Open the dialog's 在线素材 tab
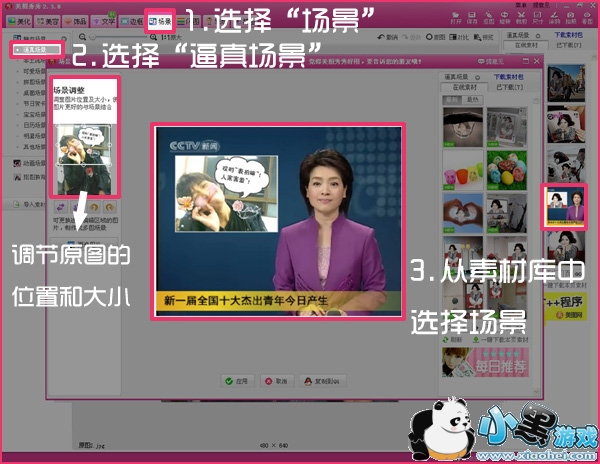The image size is (600, 464). point(465,87)
